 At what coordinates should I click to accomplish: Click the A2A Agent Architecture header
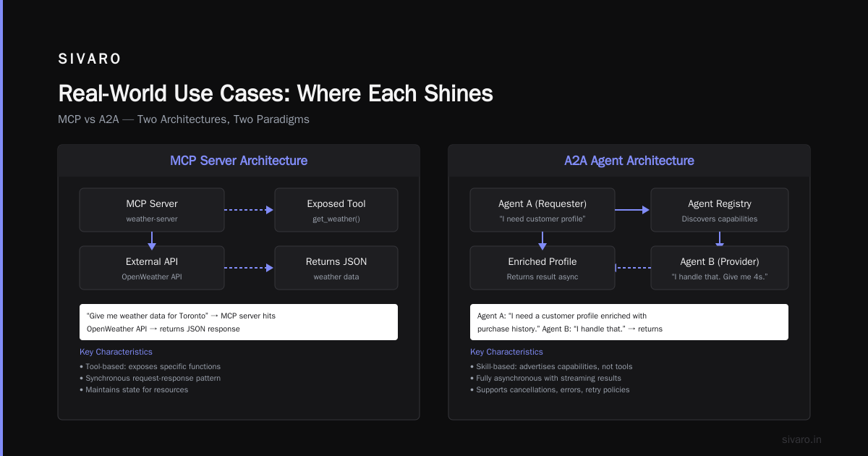click(629, 161)
